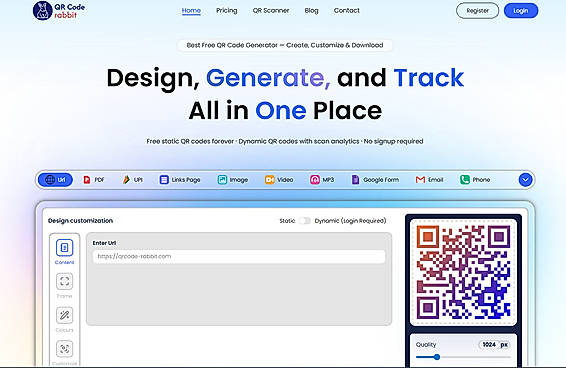The image size is (566, 368).
Task: Select the Phone QR type
Action: click(x=475, y=179)
